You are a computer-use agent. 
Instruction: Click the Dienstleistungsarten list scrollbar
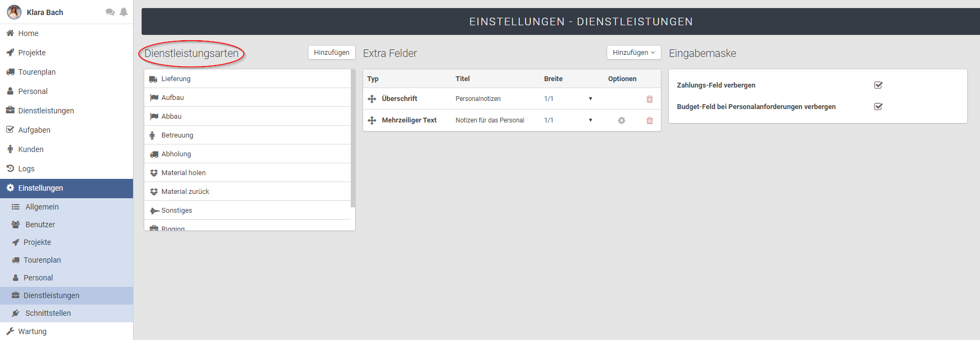pyautogui.click(x=353, y=139)
